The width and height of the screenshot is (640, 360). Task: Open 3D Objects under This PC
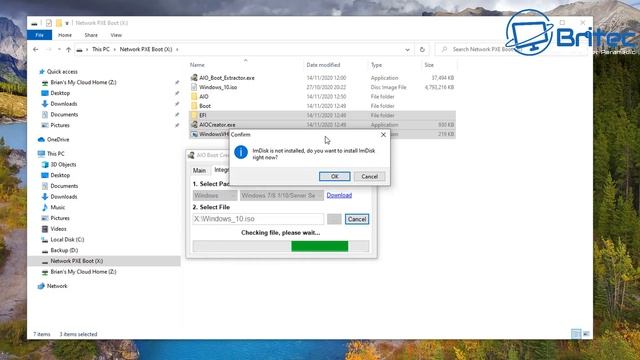pos(63,164)
